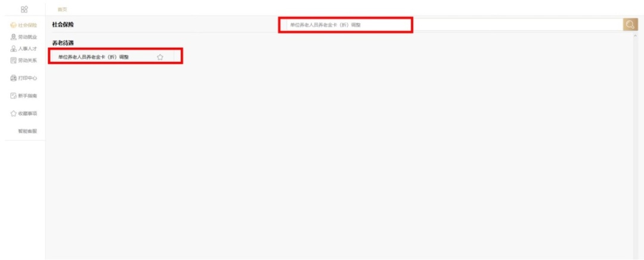Open the 劳动关系 sidebar icon

coord(13,61)
